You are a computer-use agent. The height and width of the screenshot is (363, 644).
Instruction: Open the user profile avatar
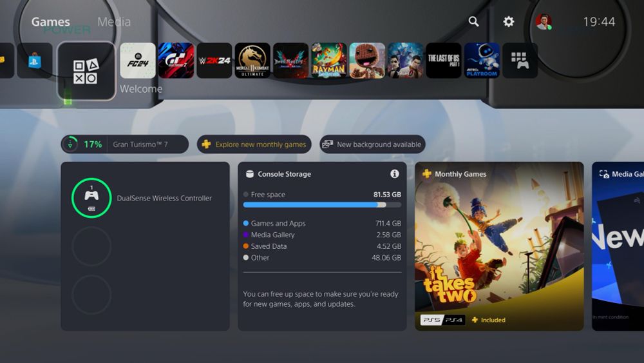544,21
